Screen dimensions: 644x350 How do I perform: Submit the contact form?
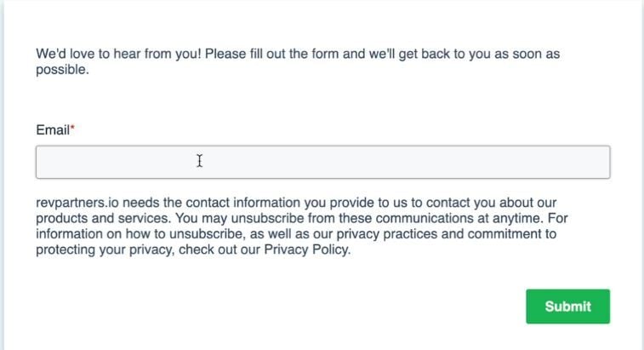tap(568, 307)
